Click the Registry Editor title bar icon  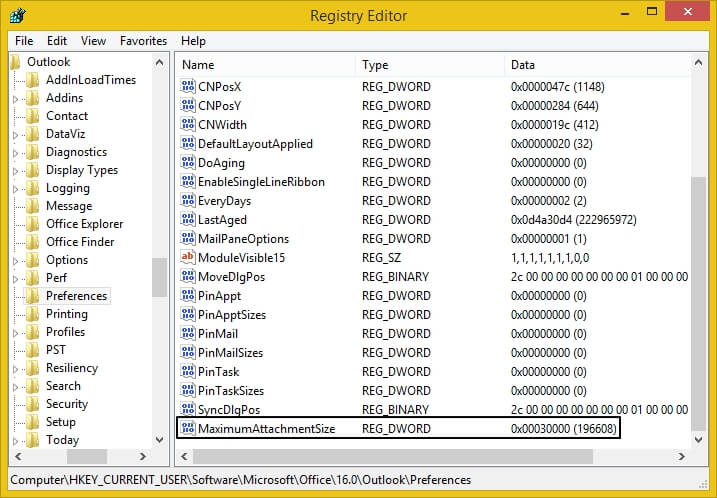click(x=18, y=16)
